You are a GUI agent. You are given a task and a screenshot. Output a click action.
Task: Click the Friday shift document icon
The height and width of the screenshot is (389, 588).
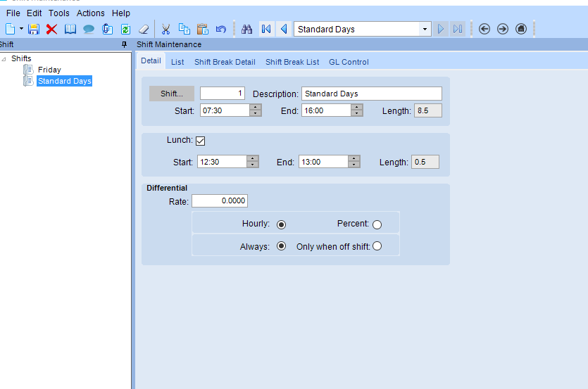(28, 70)
